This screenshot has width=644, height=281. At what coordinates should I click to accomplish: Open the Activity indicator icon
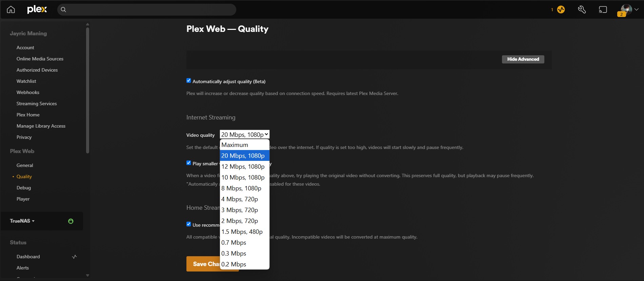[561, 10]
